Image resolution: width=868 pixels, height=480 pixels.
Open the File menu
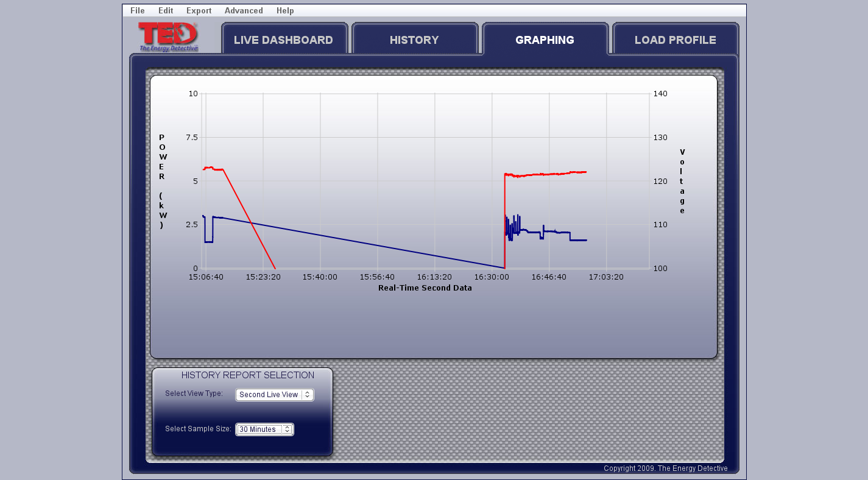[x=137, y=10]
